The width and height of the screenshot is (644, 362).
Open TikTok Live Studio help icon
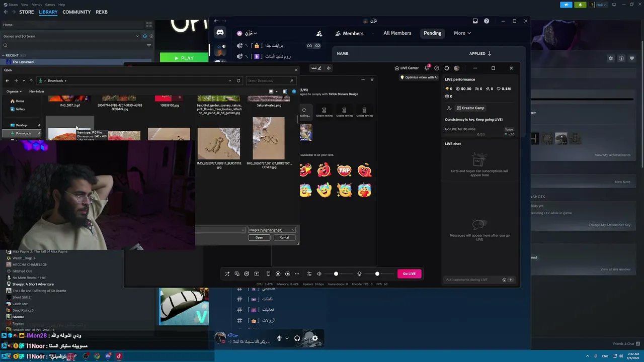[437, 68]
